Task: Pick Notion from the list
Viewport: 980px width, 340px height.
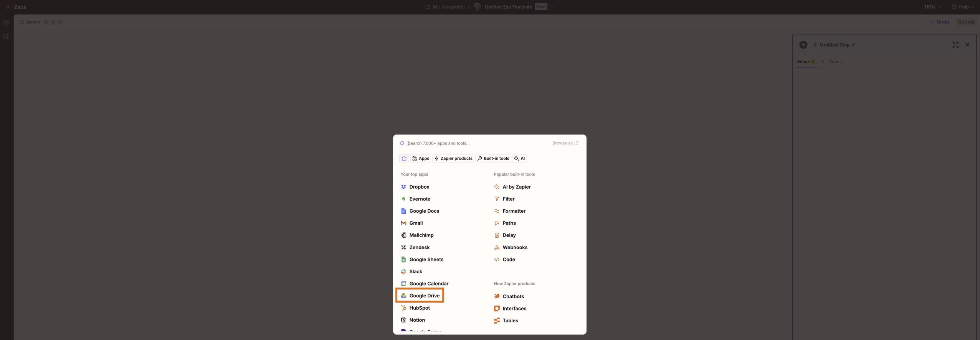Action: pyautogui.click(x=413, y=320)
